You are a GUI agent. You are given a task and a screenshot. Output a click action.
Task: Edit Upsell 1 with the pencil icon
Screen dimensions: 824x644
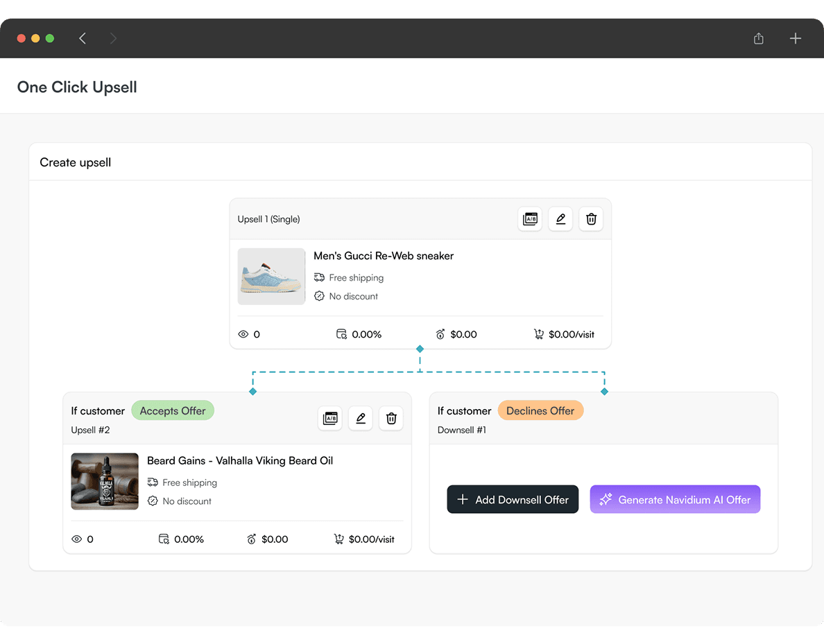click(560, 218)
